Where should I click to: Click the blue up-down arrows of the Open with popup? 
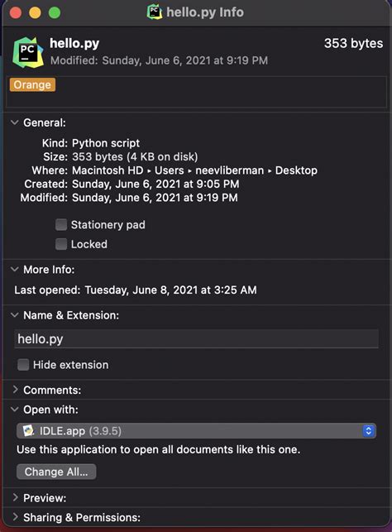tap(368, 431)
